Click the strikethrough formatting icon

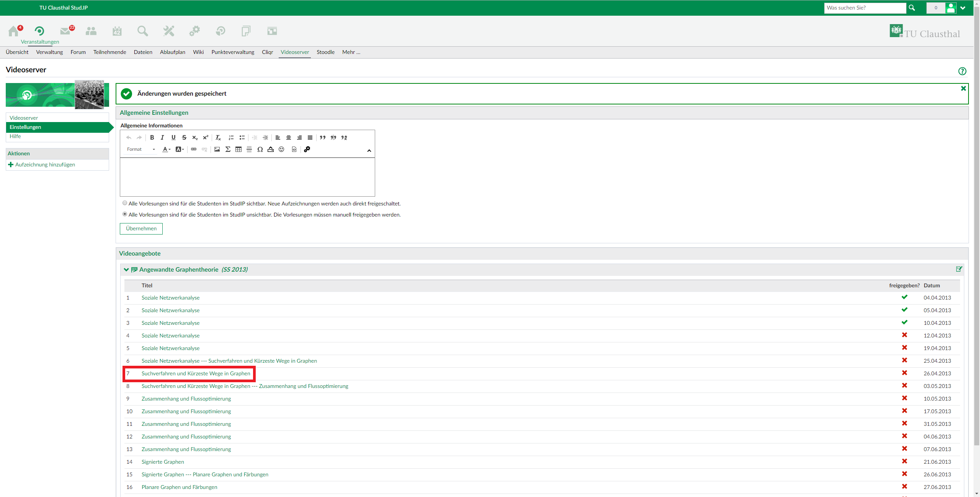coord(184,137)
